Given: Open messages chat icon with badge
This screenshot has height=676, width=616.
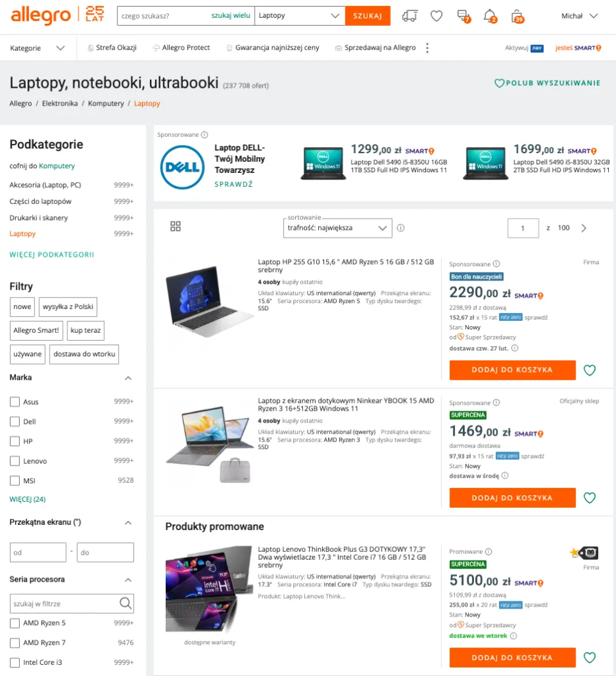Looking at the screenshot, I should [463, 16].
